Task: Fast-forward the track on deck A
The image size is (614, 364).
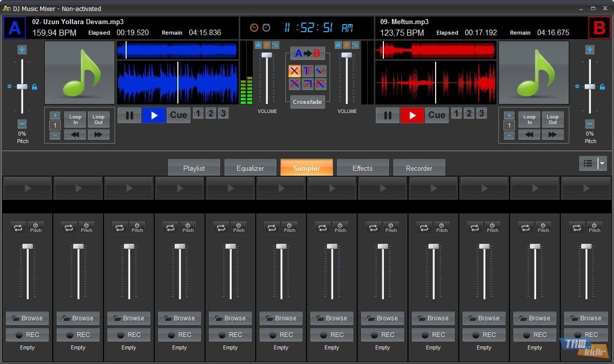Action: pyautogui.click(x=98, y=135)
